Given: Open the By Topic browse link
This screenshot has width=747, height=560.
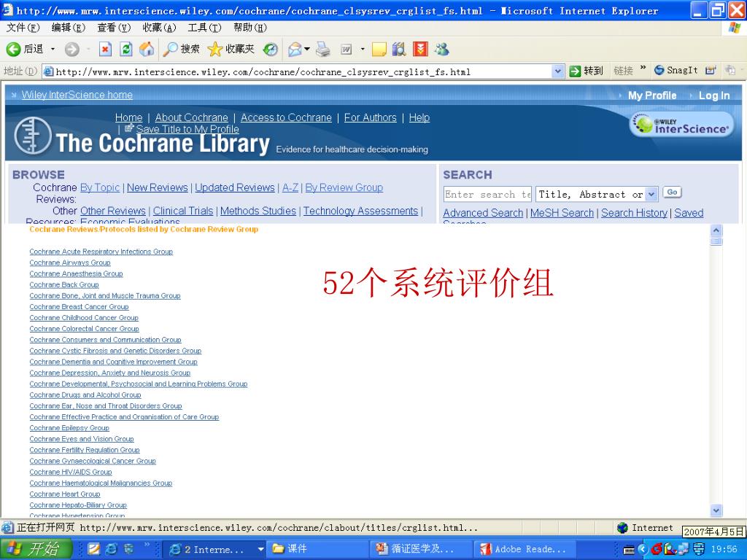Looking at the screenshot, I should [100, 187].
